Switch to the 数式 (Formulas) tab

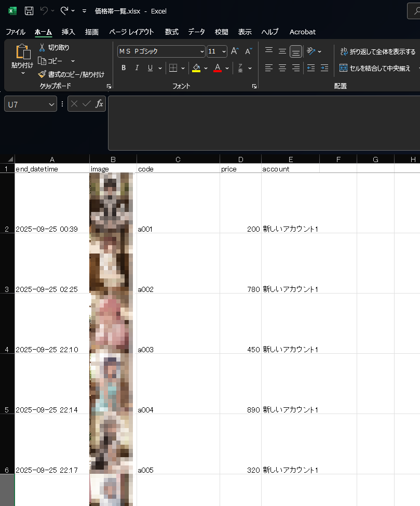tap(171, 32)
